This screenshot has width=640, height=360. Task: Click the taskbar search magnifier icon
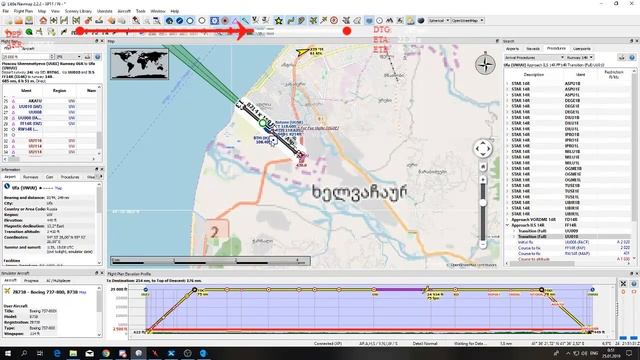[24, 353]
